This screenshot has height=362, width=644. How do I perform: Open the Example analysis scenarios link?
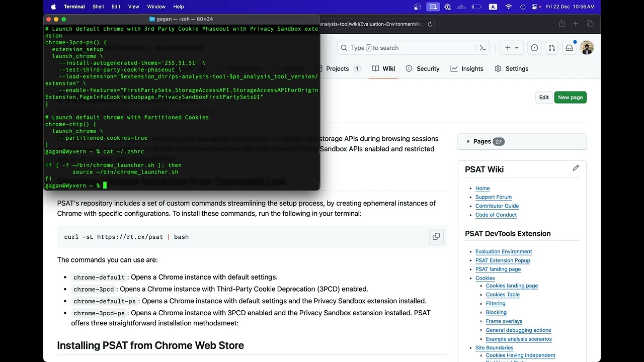click(519, 339)
